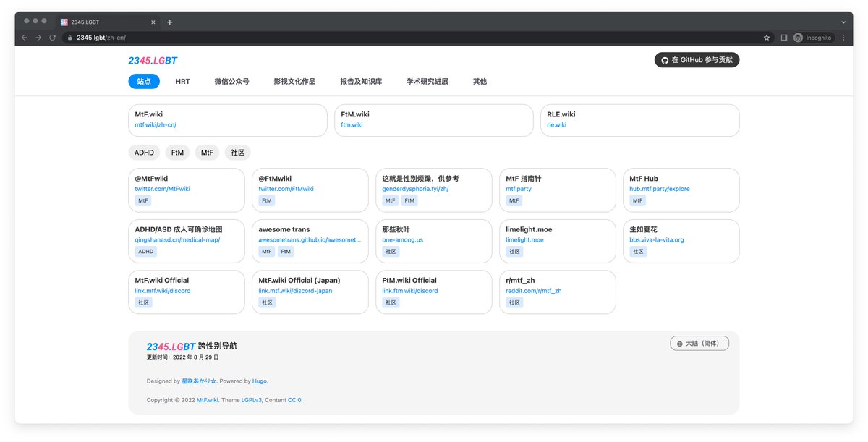
Task: Follow the Hugo link in footer
Action: point(260,381)
